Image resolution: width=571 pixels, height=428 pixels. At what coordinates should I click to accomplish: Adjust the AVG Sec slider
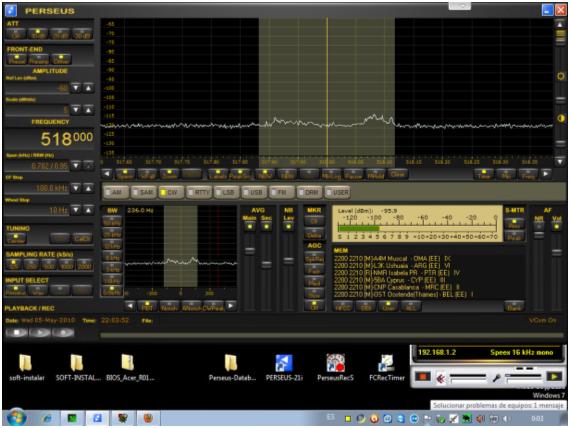[x=266, y=264]
